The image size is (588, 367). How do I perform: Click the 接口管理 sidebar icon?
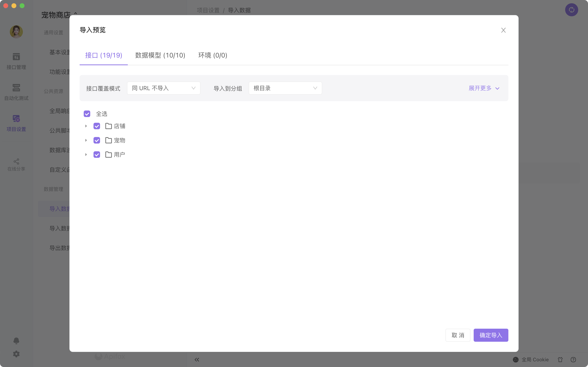[x=16, y=61]
